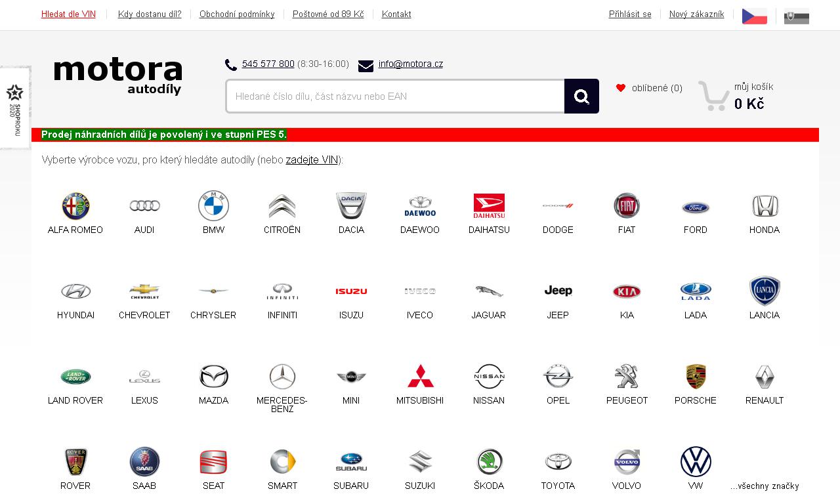Pick the red Daihatsu logo
840x504 pixels.
pyautogui.click(x=489, y=206)
